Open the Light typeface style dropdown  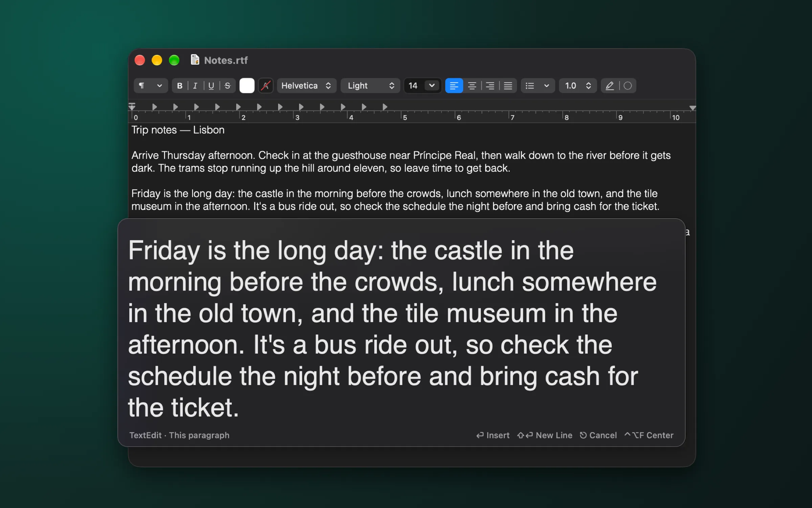point(370,86)
